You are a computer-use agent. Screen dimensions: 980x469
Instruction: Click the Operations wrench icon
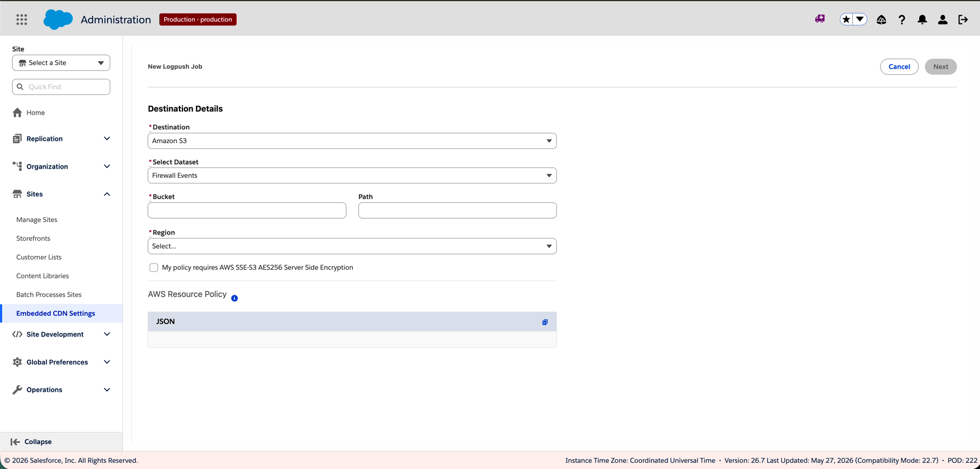[x=18, y=390]
